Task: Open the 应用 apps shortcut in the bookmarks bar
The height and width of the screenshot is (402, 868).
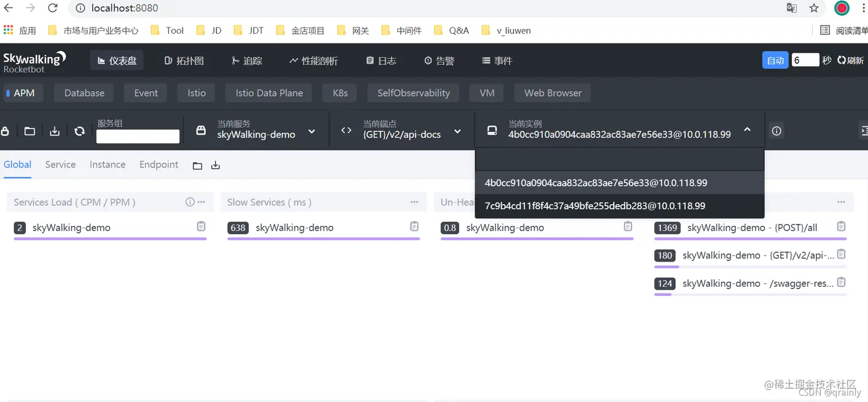Action: pyautogui.click(x=20, y=30)
